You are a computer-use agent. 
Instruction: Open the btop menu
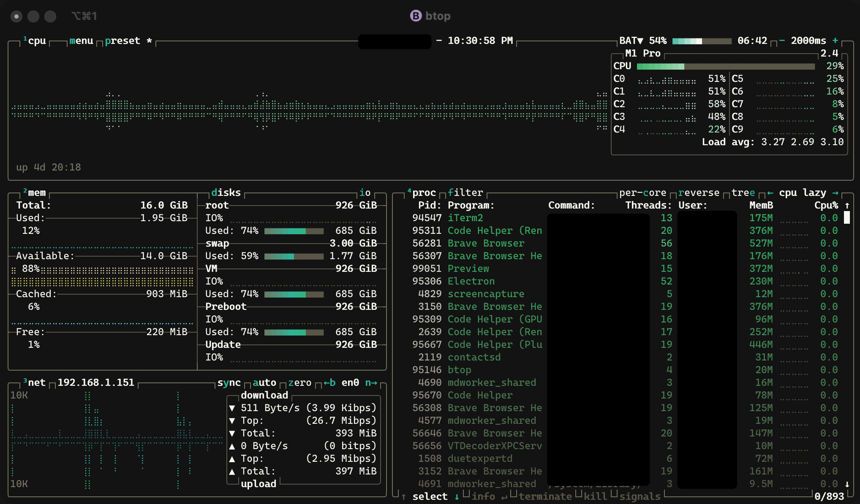point(81,41)
